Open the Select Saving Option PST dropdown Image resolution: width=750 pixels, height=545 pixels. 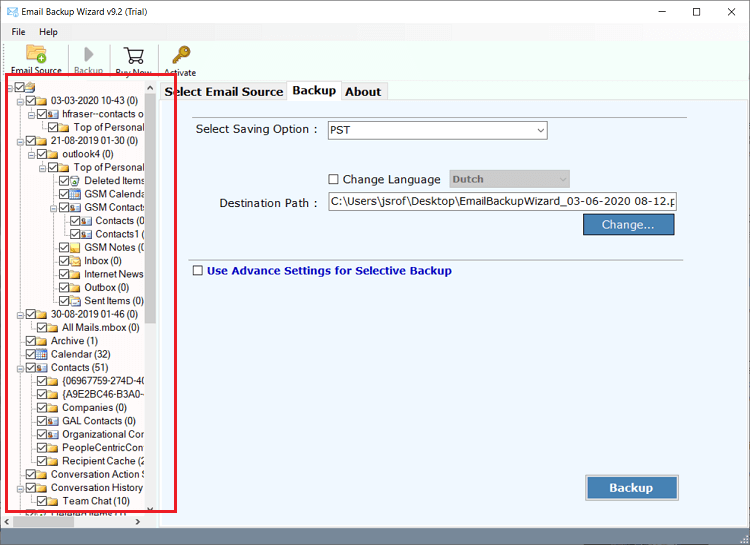coord(438,130)
